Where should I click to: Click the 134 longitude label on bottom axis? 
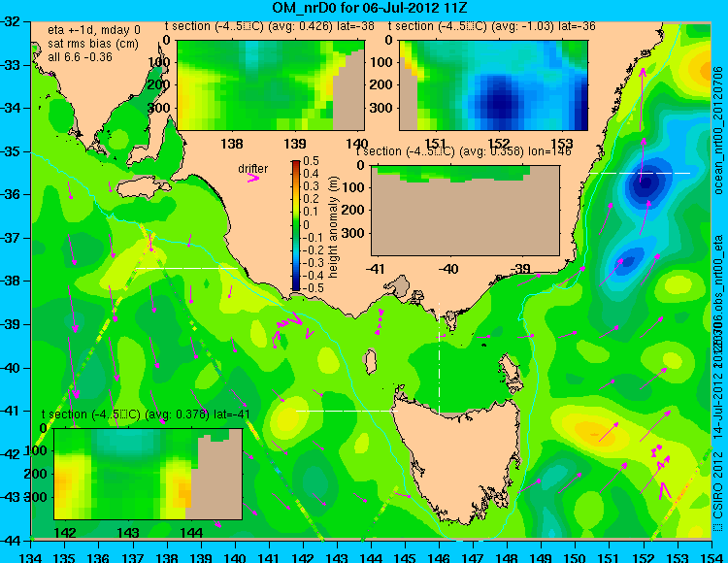31,556
